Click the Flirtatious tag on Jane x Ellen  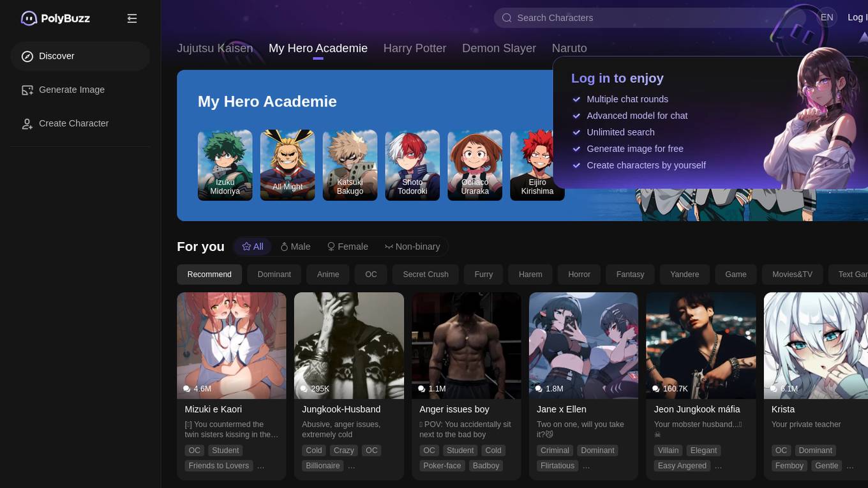pyautogui.click(x=558, y=466)
